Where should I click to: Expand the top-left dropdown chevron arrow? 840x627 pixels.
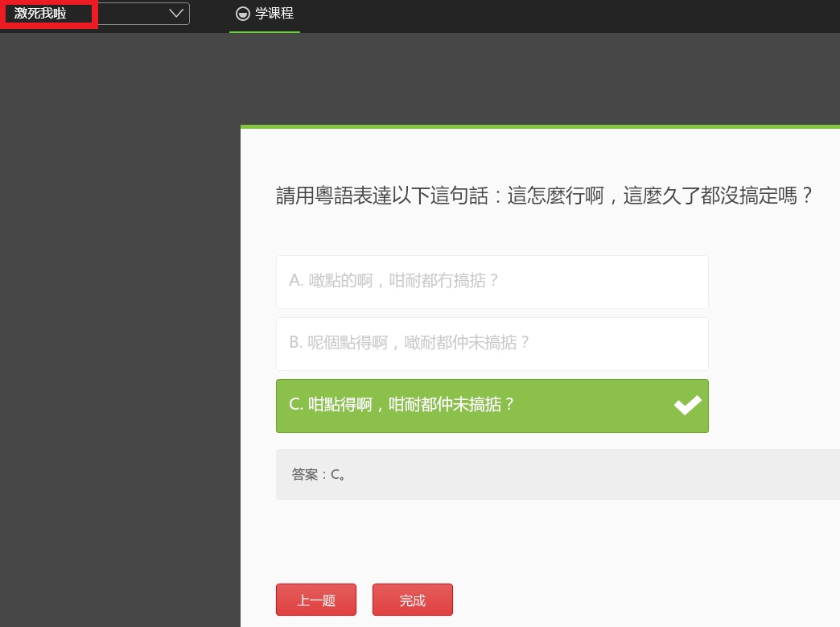176,14
